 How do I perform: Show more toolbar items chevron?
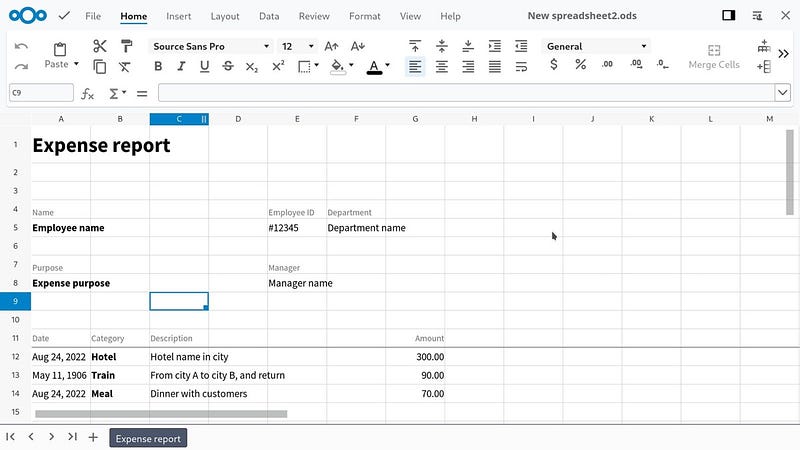click(x=783, y=54)
